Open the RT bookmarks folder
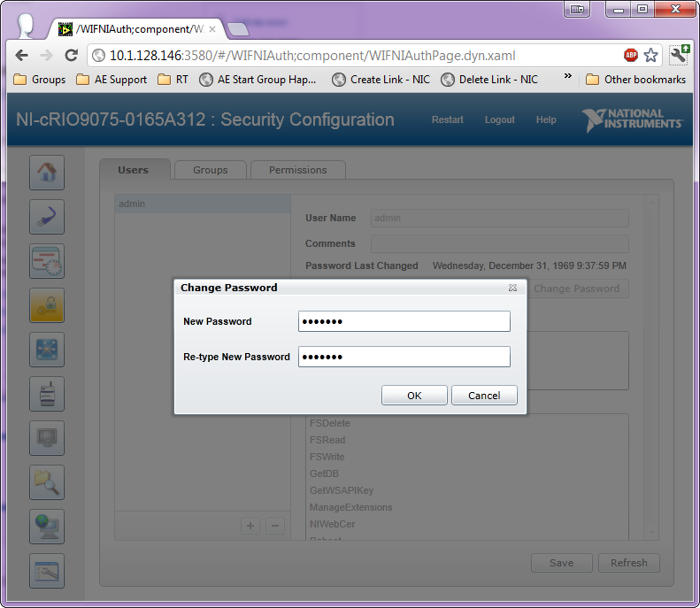 173,80
